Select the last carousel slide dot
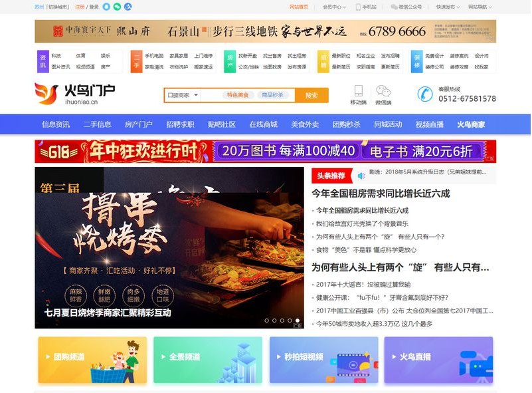Screen dimensions: 532x393 point(298,321)
